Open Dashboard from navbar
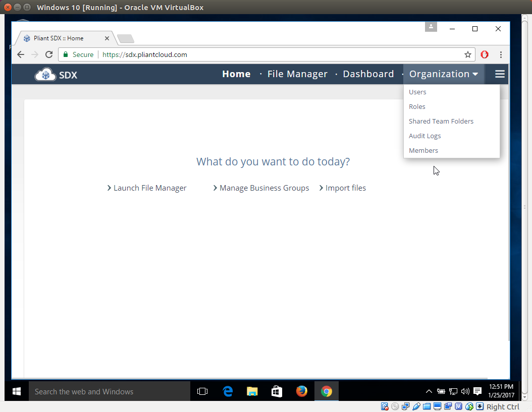The height and width of the screenshot is (412, 532). click(368, 74)
